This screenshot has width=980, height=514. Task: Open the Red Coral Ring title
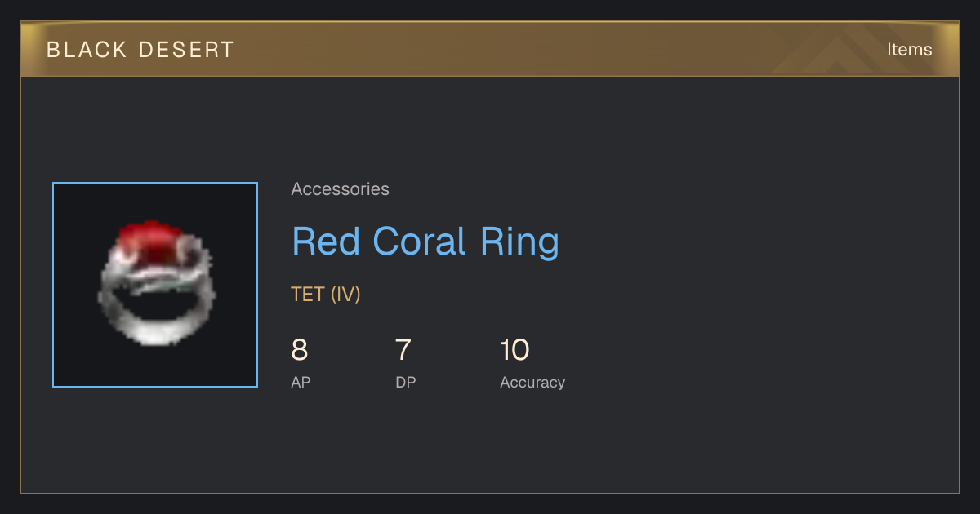[425, 241]
